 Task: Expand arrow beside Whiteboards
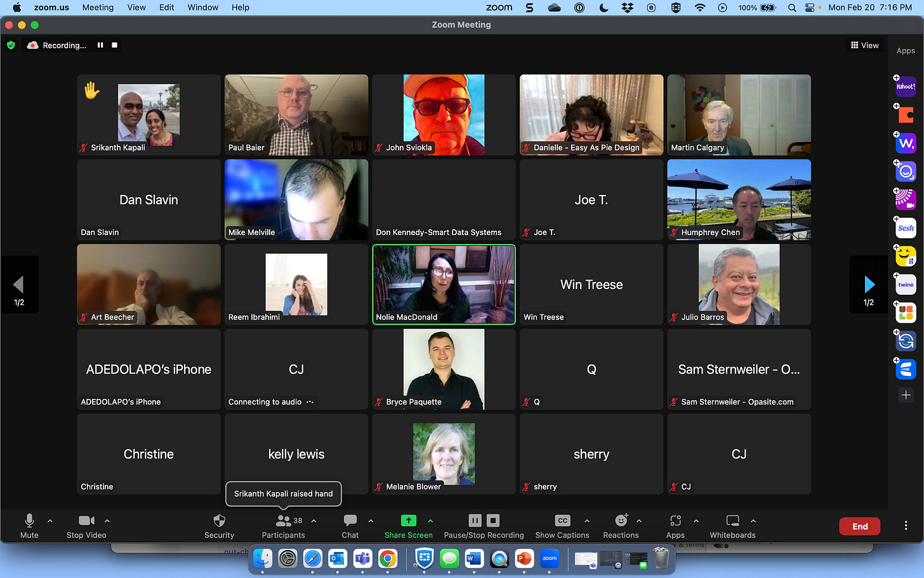pos(753,521)
